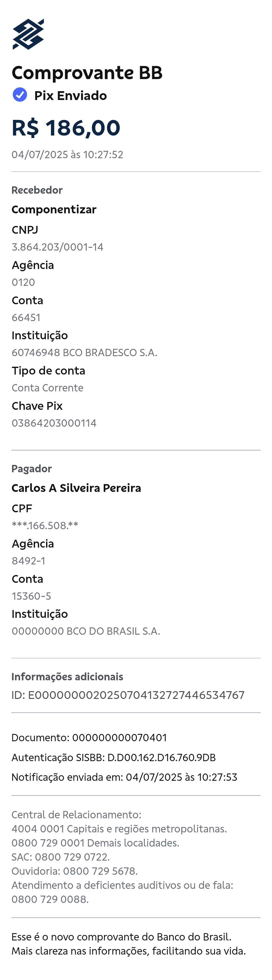Click the SAC phone number 0800 729 0722

point(72,857)
